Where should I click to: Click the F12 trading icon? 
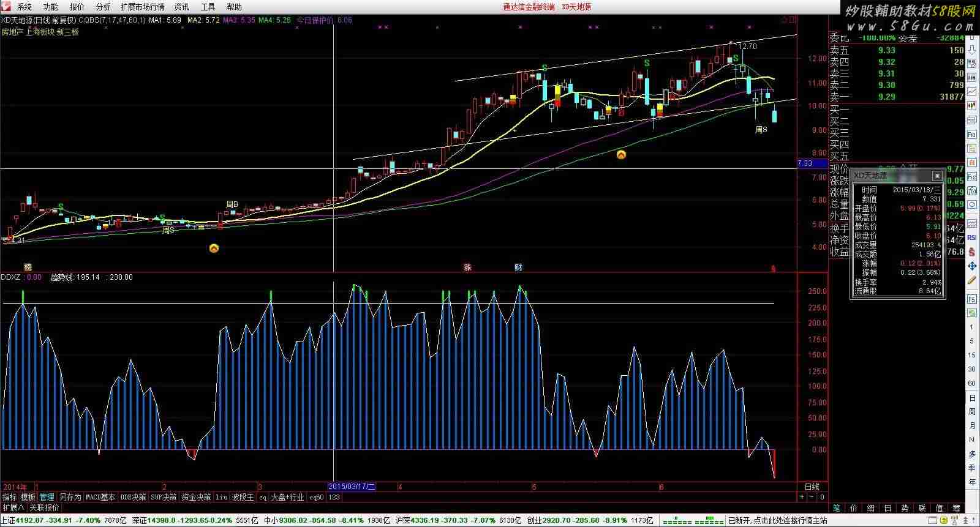(x=971, y=178)
